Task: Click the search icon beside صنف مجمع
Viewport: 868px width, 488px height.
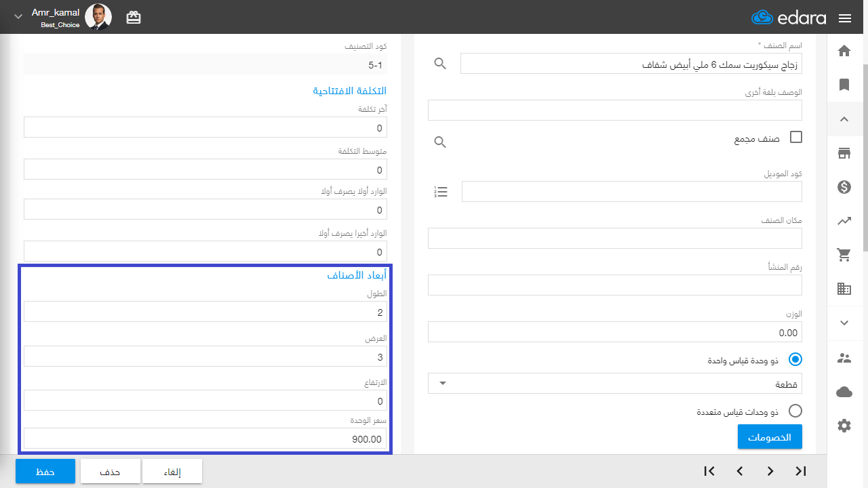Action: tap(440, 142)
